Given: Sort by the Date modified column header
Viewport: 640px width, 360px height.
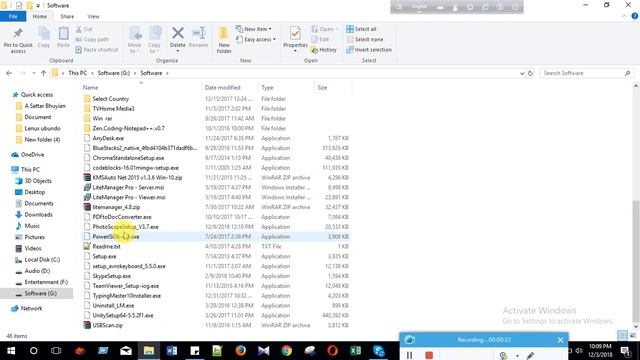Looking at the screenshot, I should [x=222, y=87].
